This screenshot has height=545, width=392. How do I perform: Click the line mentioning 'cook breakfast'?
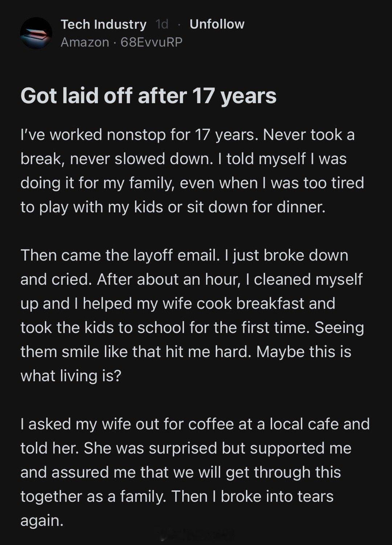pos(178,303)
